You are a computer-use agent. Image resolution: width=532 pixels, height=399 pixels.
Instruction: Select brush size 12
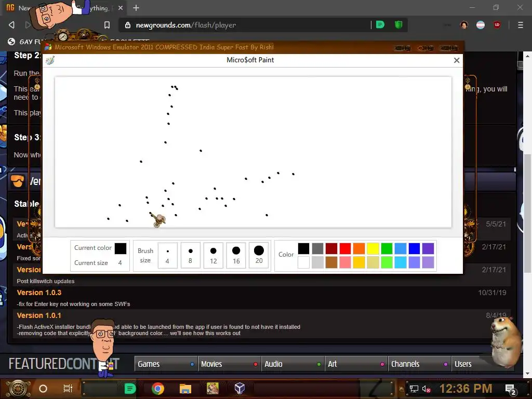(213, 255)
